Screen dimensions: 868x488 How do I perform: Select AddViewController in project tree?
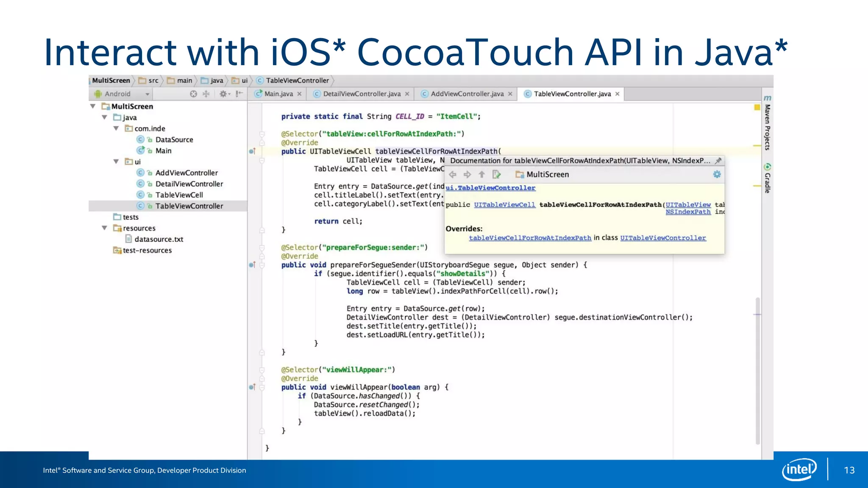coord(186,173)
